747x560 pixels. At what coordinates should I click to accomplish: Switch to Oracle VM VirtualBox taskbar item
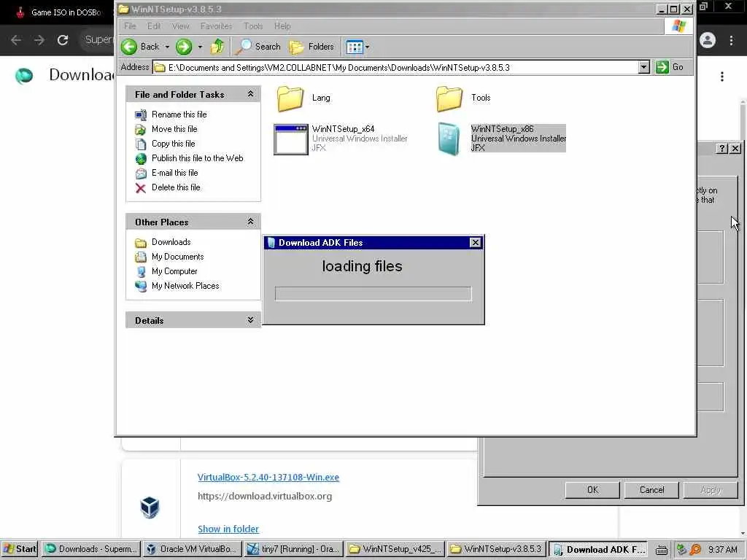pos(192,549)
